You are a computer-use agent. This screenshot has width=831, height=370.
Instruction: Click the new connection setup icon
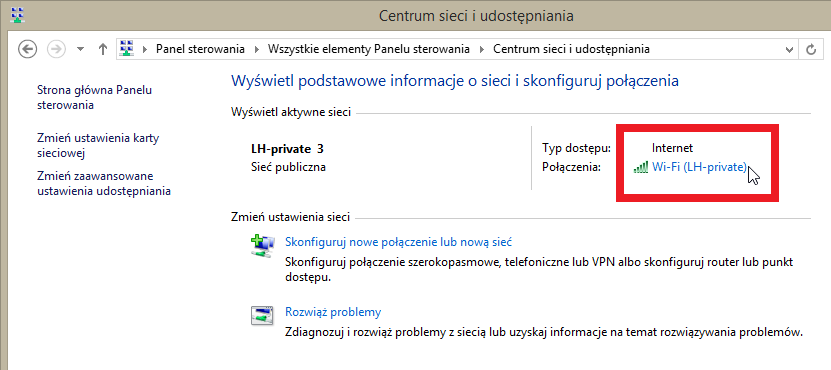tap(262, 246)
